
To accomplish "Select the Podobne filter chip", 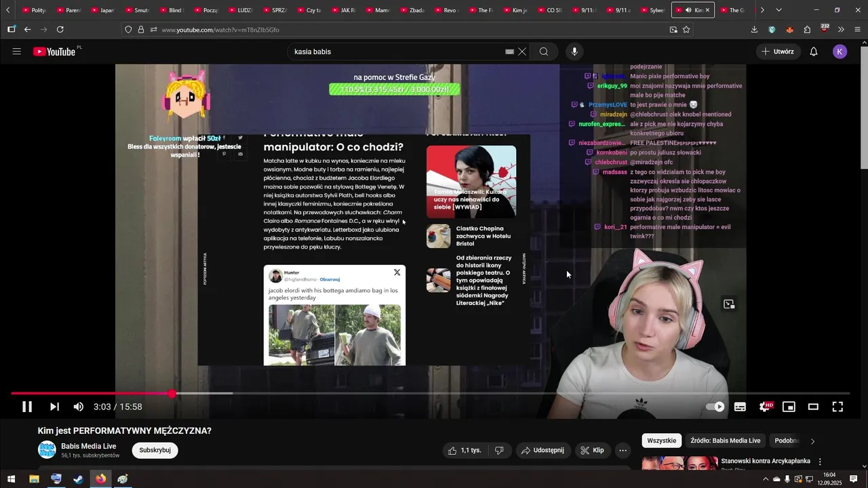I will point(787,441).
